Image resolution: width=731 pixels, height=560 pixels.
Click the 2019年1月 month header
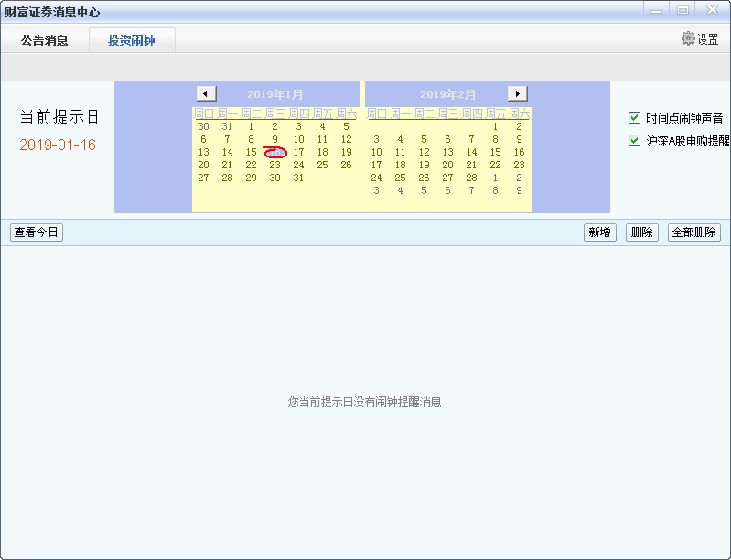point(275,94)
